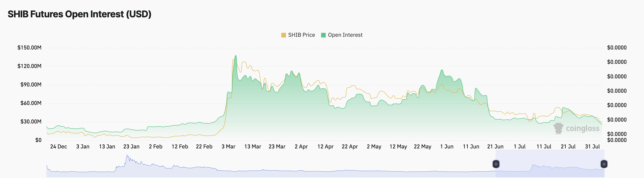Click the $60.00M axis label
Screen dimensions: 644x178
(x=31, y=103)
